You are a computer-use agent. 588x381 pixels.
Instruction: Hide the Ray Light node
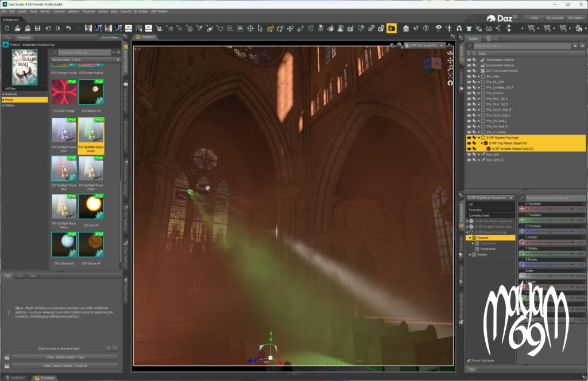coord(469,154)
